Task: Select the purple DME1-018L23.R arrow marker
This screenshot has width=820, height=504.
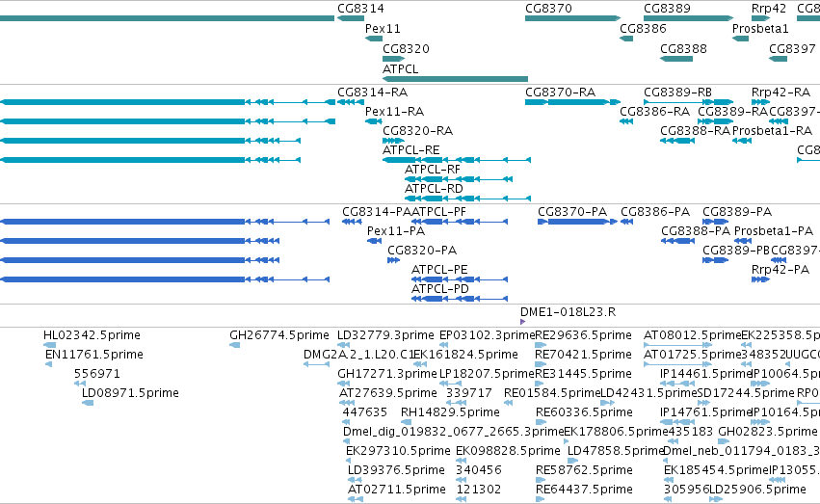Action: (x=522, y=322)
